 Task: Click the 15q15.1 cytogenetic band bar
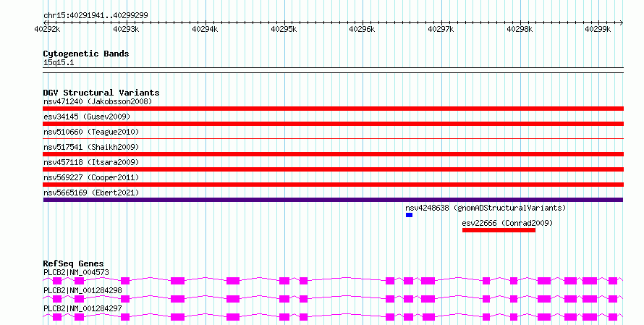tap(333, 70)
